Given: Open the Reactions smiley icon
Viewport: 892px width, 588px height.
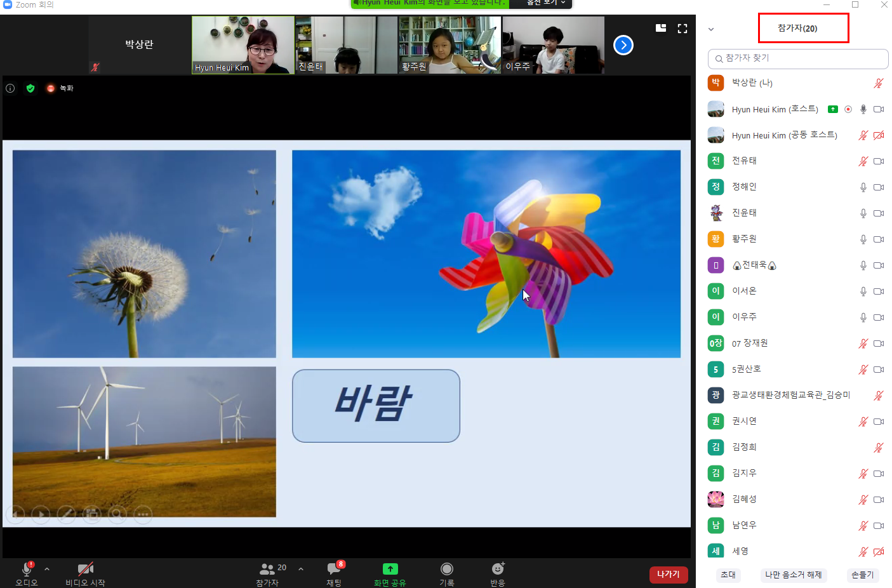Looking at the screenshot, I should (498, 568).
